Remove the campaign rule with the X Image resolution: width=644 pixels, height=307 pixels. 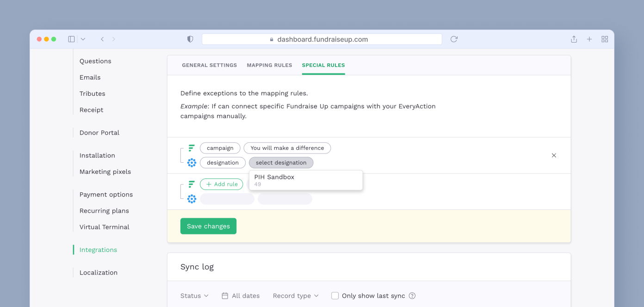tap(554, 155)
